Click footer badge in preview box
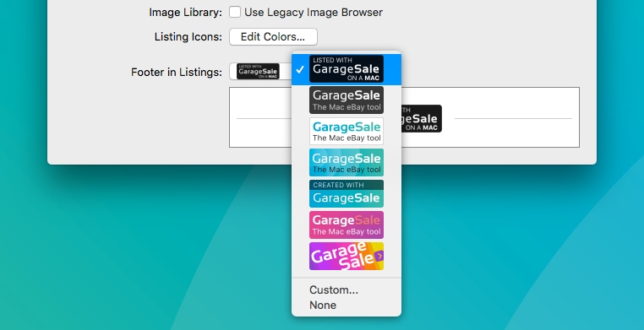644x330 pixels. [422, 118]
